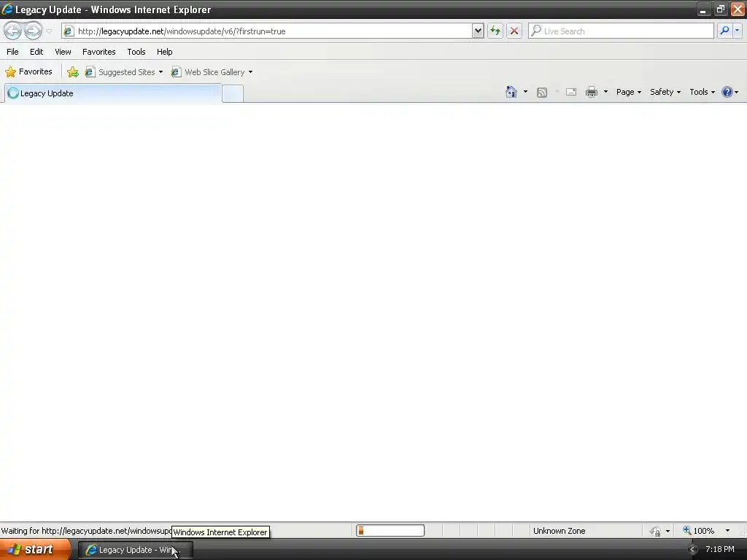Open the Safety command bar menu

point(665,92)
